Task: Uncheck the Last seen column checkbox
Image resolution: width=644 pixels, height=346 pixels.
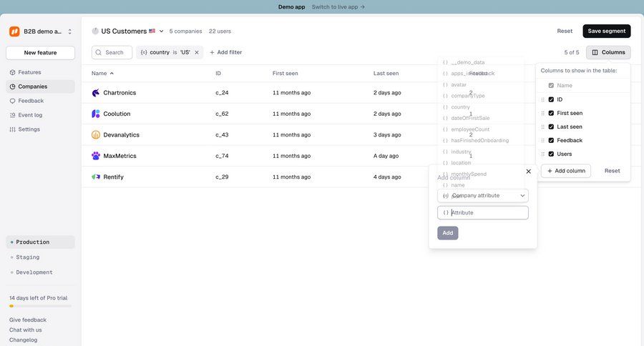Action: (x=551, y=127)
